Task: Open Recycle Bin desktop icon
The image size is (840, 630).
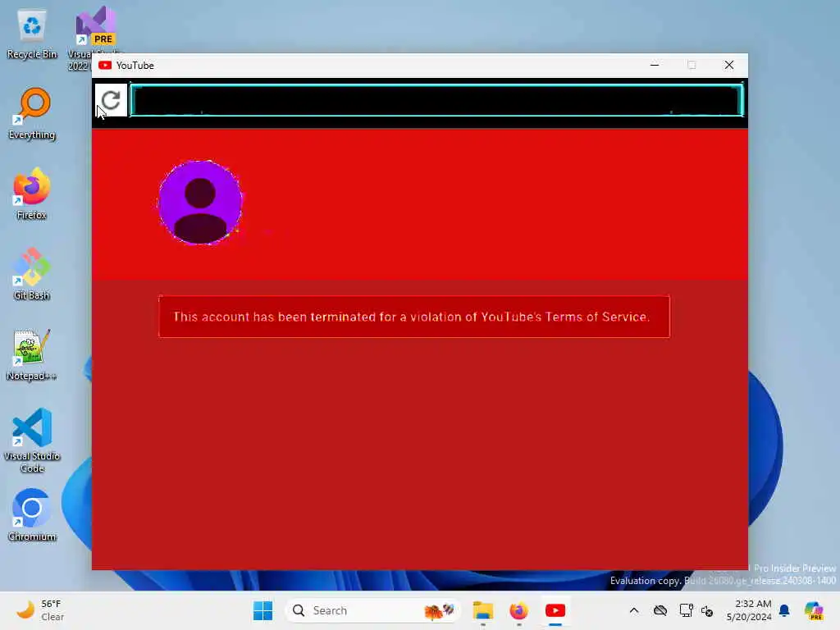Action: (32, 34)
